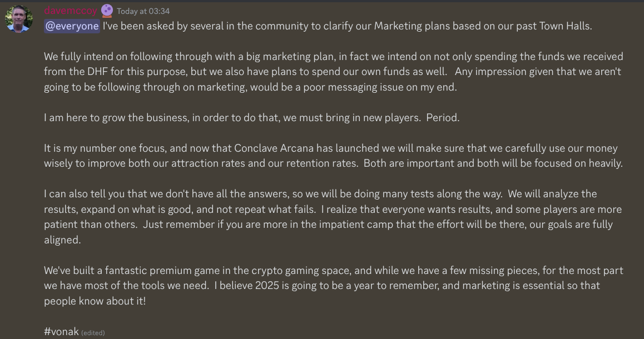
Task: Click the purple role badge beside davemccoy
Action: (x=107, y=11)
